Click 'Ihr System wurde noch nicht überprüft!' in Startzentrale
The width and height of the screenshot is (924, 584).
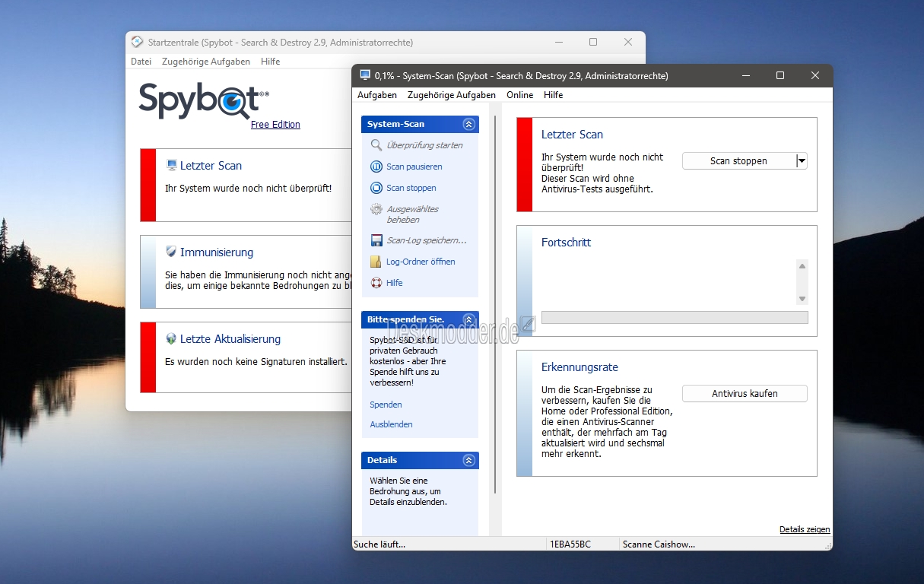[248, 188]
